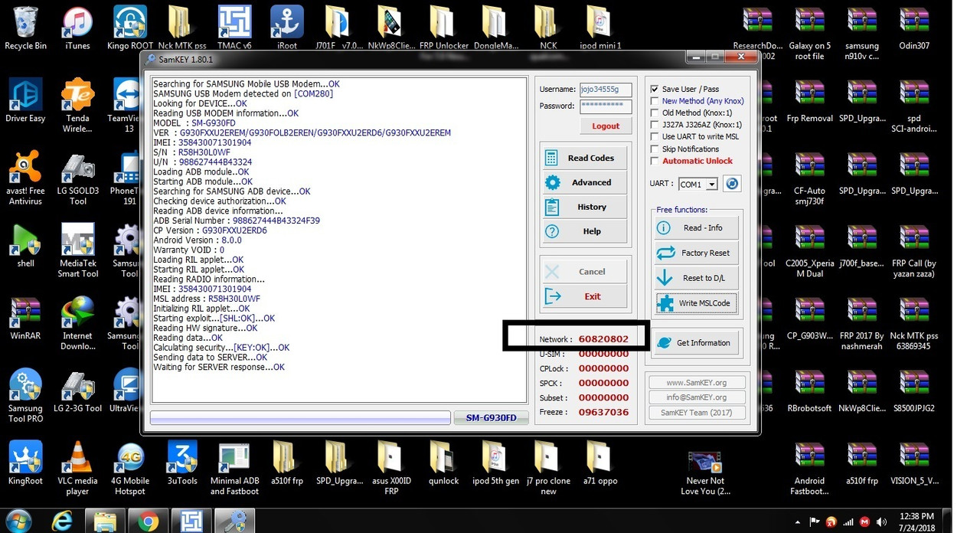The height and width of the screenshot is (533, 980).
Task: Select the Freeze code 09637036
Action: (603, 412)
